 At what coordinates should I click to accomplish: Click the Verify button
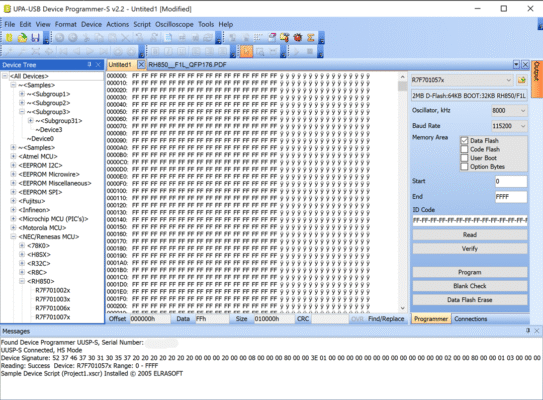(470, 248)
